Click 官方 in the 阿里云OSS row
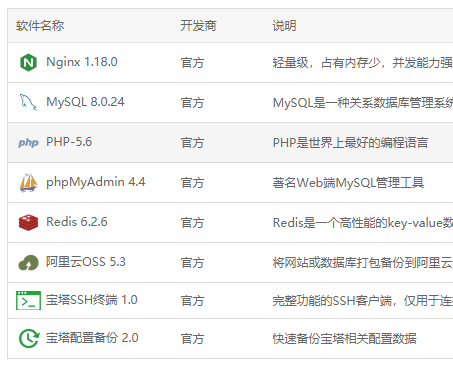453x380 pixels. coord(192,263)
